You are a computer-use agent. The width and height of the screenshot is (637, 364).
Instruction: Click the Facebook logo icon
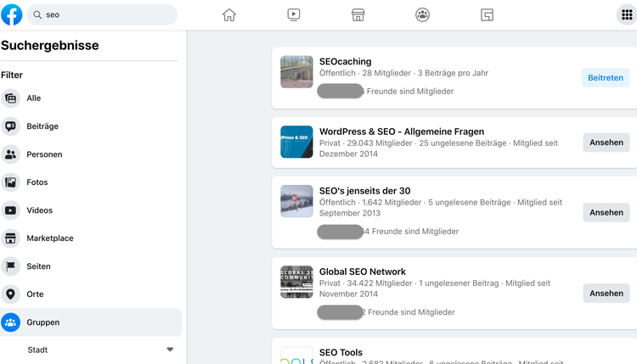tap(11, 14)
